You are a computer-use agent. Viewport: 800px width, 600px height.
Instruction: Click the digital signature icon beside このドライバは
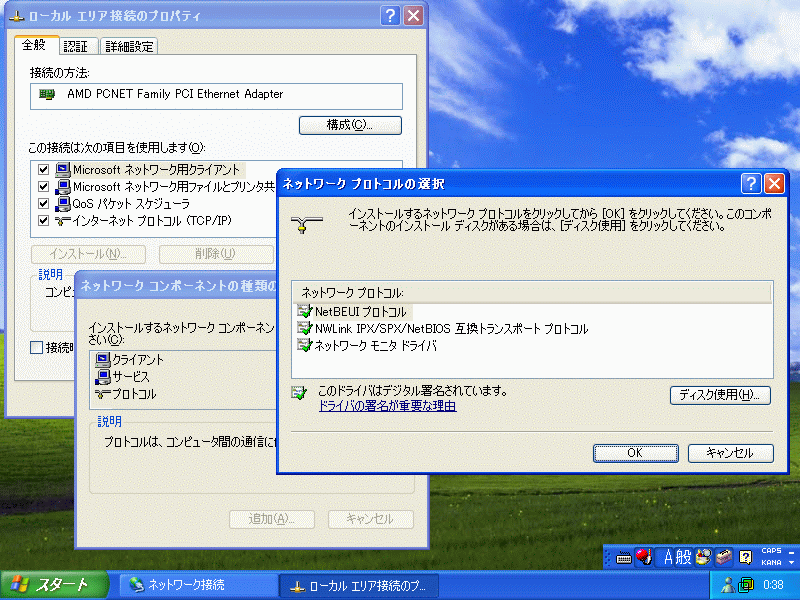299,392
